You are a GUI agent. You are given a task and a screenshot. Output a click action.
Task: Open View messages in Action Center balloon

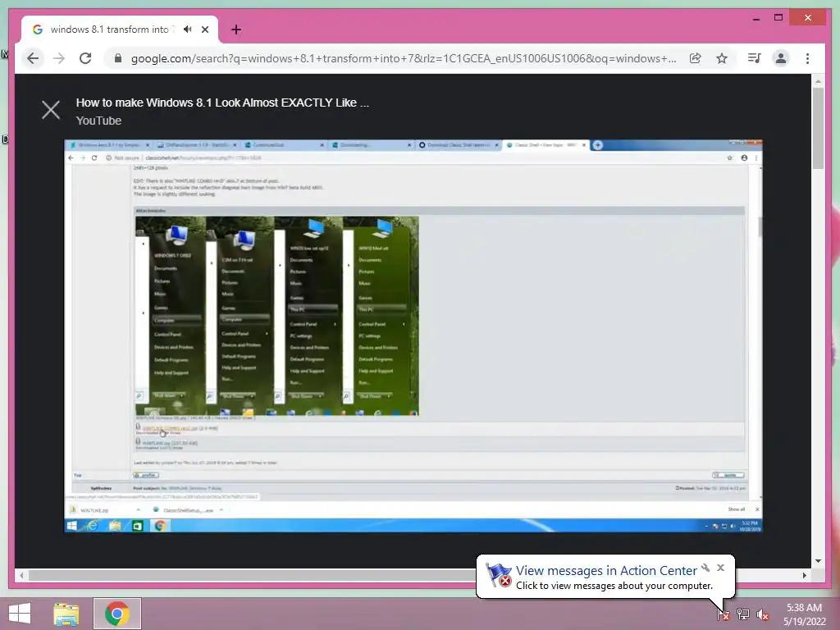coord(606,571)
